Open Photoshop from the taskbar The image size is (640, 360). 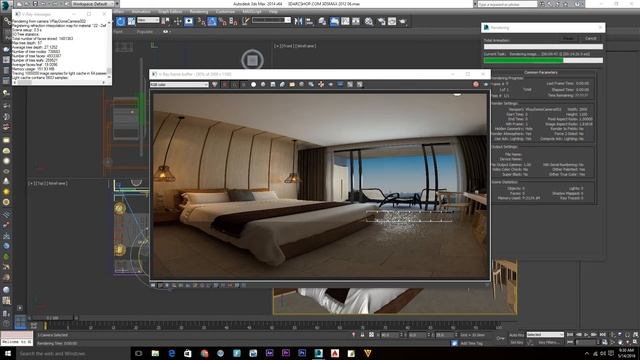[302, 353]
